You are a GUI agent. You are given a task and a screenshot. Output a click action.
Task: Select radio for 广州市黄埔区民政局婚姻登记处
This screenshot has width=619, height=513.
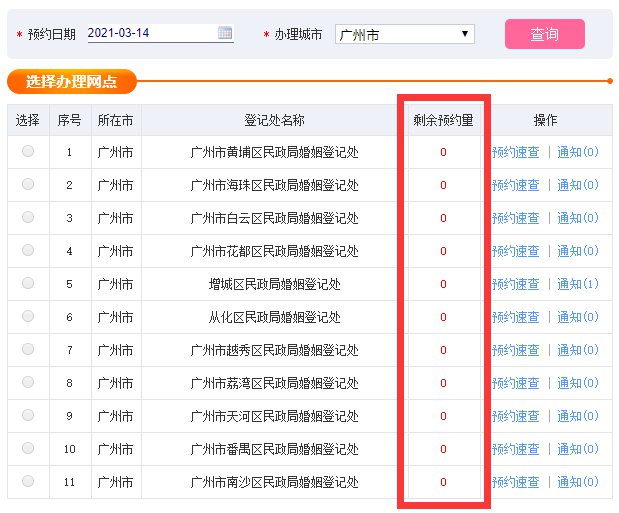tap(28, 151)
